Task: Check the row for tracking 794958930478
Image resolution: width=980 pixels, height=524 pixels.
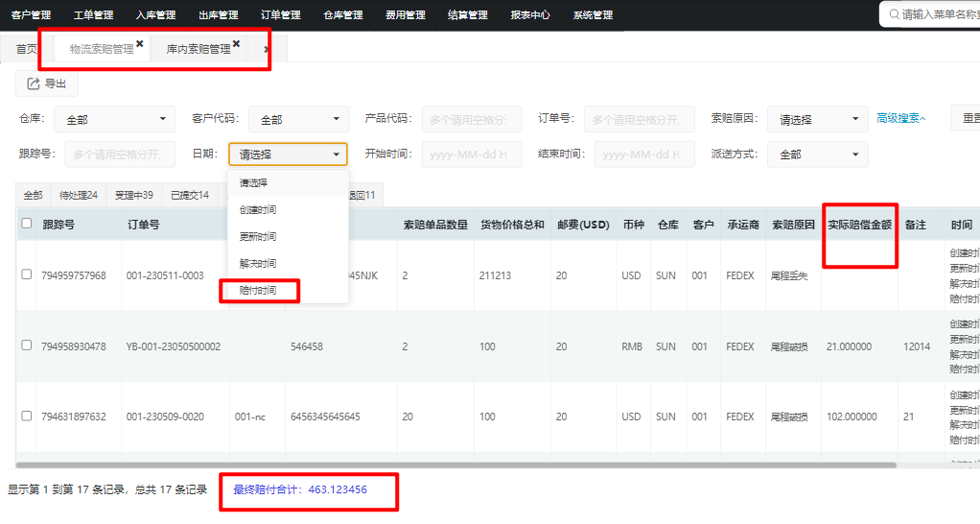Action: [x=26, y=345]
